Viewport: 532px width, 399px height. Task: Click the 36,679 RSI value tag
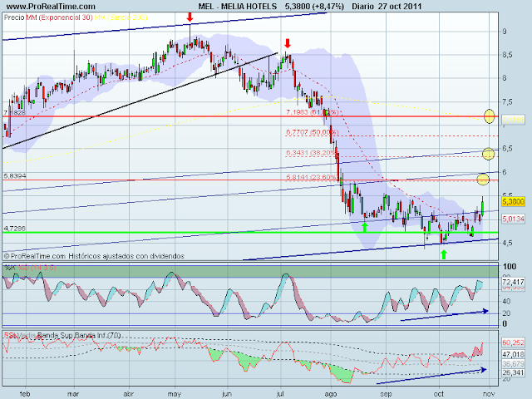514,364
